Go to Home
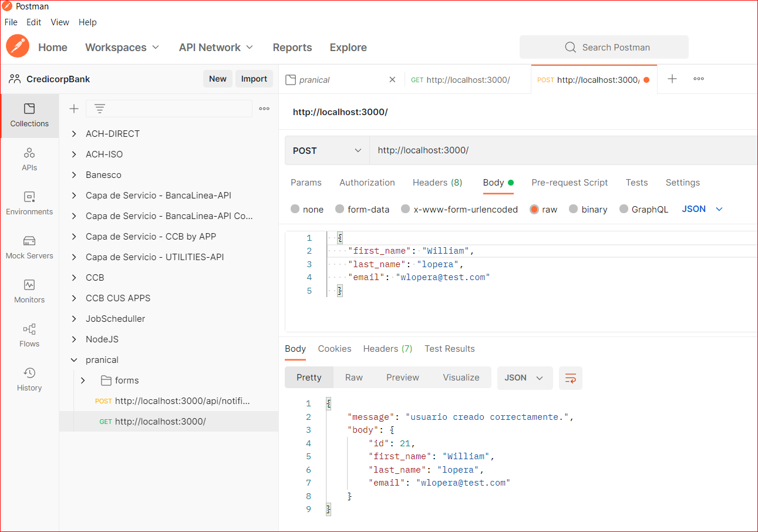This screenshot has width=758, height=532. [53, 48]
